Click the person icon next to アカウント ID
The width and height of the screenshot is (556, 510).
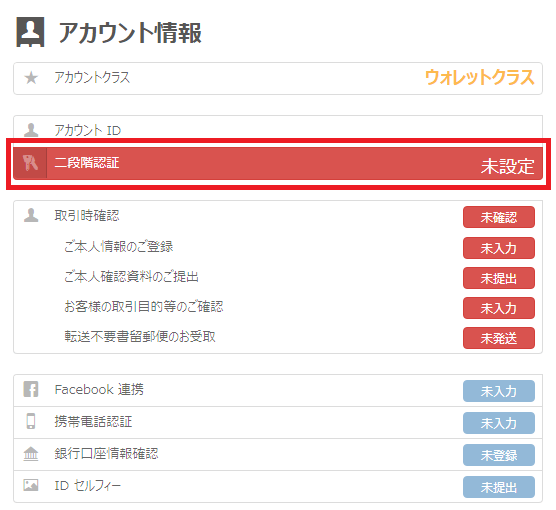[31, 130]
